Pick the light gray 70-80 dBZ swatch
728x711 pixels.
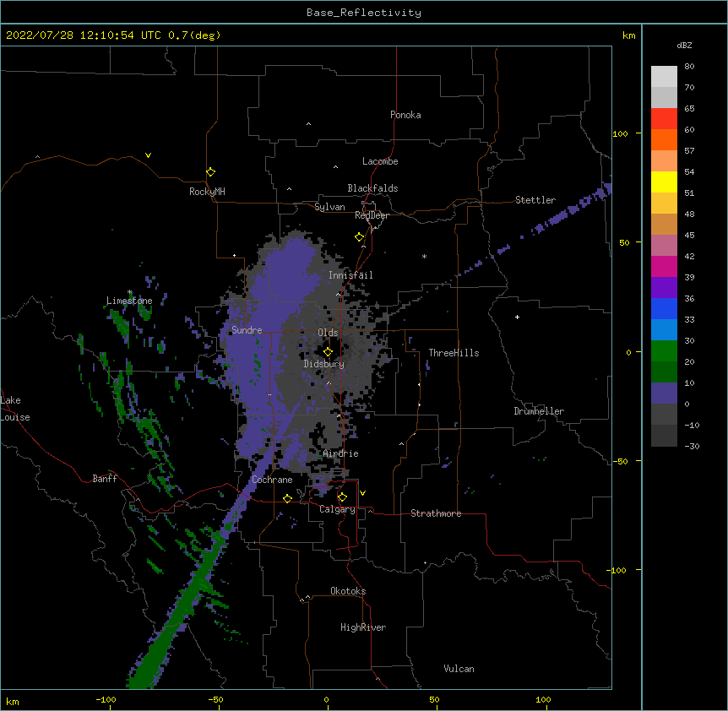pyautogui.click(x=664, y=77)
